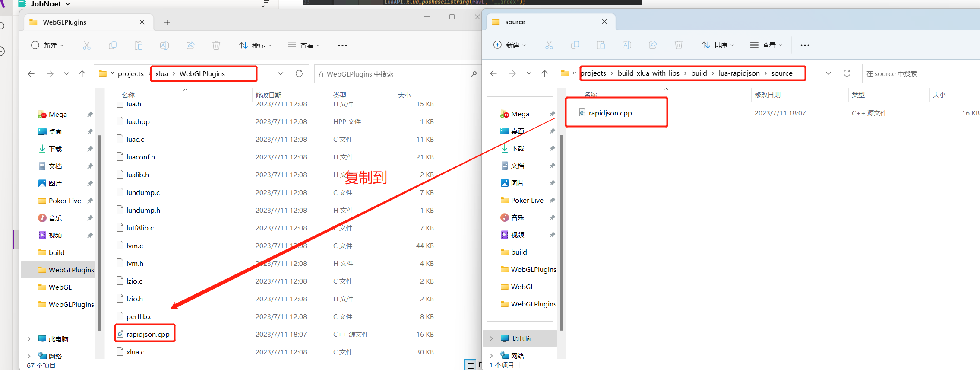980x370 pixels.
Task: Open build folder in WebGLPlugins sidebar
Action: pyautogui.click(x=57, y=253)
